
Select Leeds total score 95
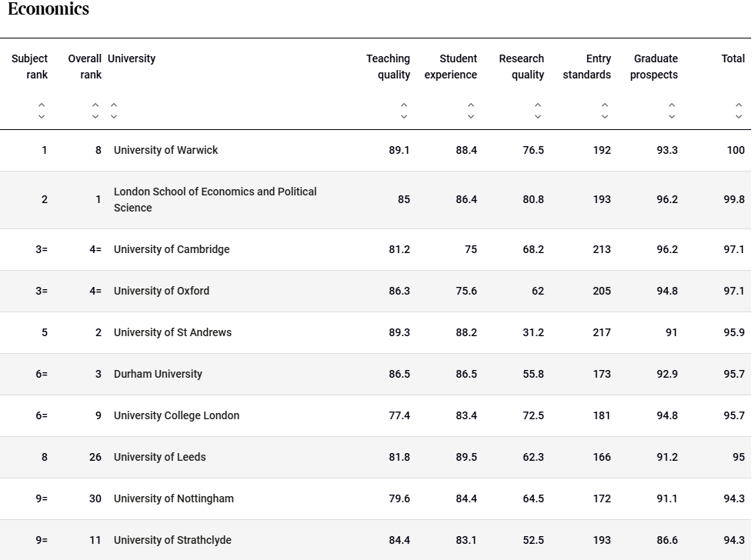[x=739, y=457]
